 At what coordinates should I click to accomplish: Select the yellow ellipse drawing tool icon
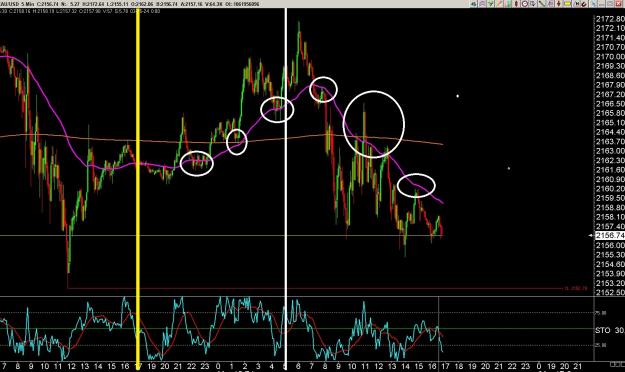pyautogui.click(x=568, y=4)
